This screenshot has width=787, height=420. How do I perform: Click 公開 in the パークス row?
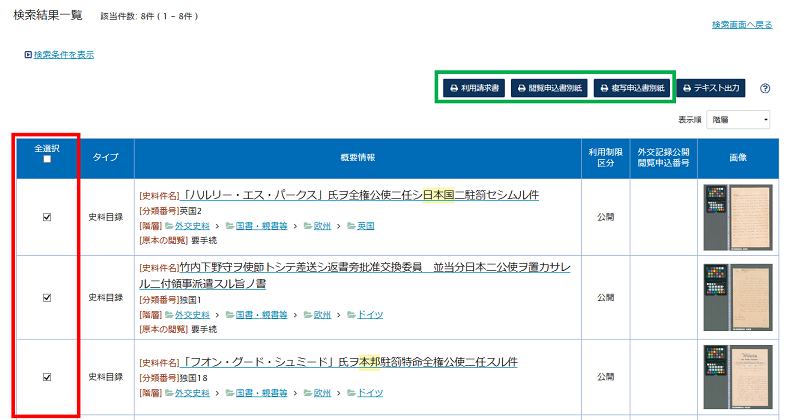click(606, 217)
